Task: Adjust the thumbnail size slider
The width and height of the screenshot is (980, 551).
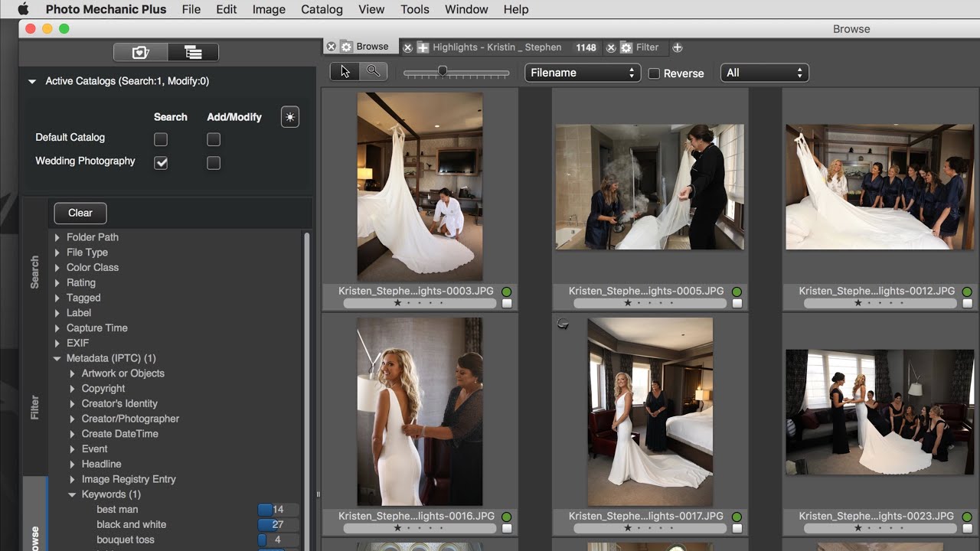Action: point(443,70)
